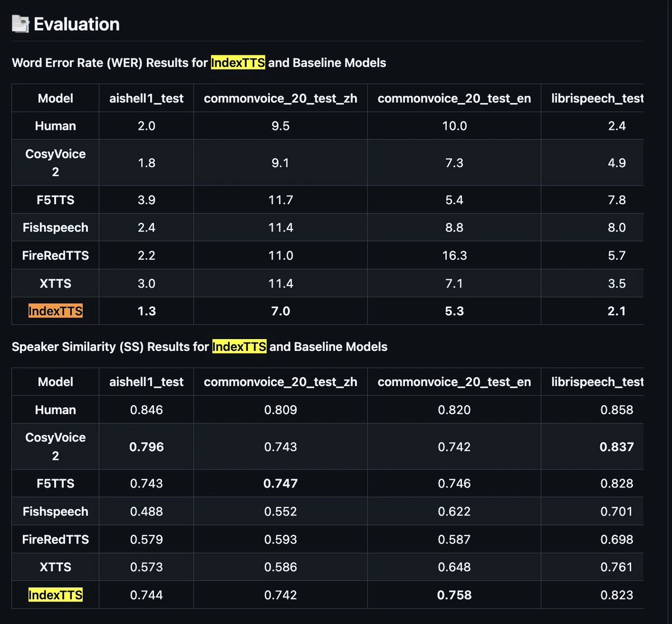This screenshot has height=624, width=672.
Task: Click Fishspeech row label in Speaker Similarity table
Action: pos(55,512)
